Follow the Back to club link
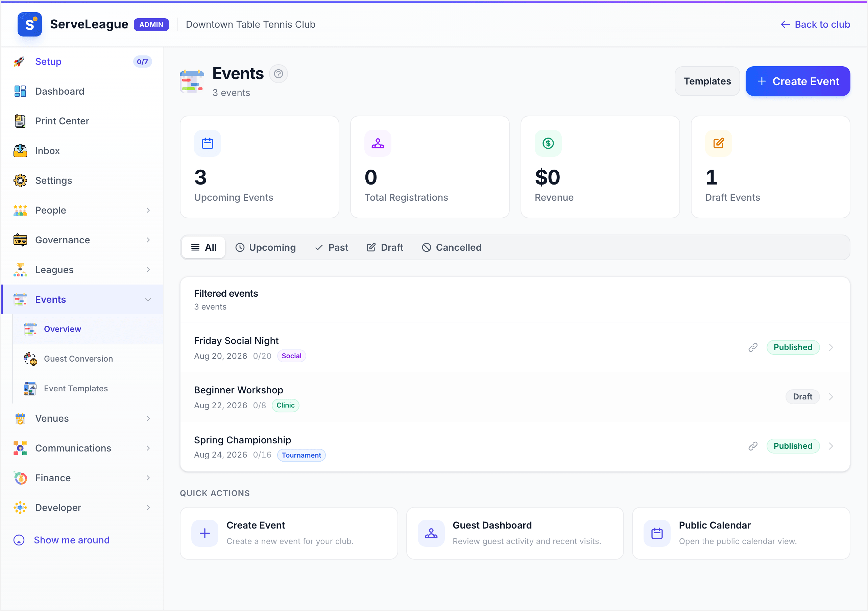Screen dimensions: 868x611 815,25
